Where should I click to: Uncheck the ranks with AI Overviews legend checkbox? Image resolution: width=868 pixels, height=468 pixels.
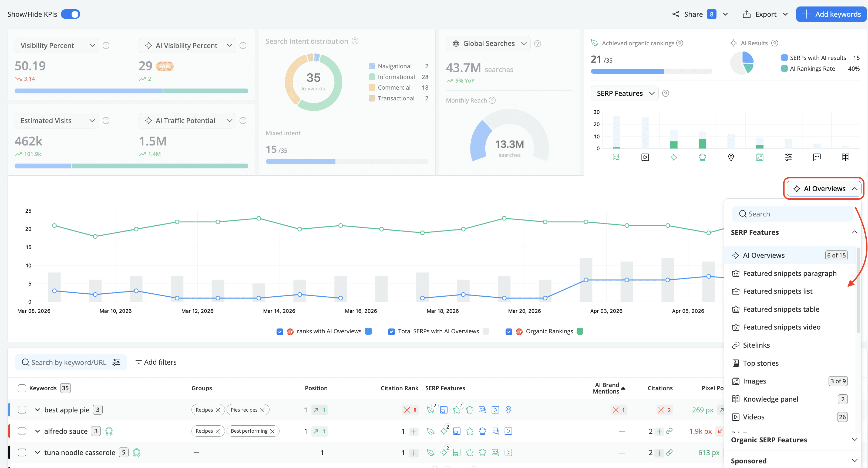pyautogui.click(x=280, y=331)
